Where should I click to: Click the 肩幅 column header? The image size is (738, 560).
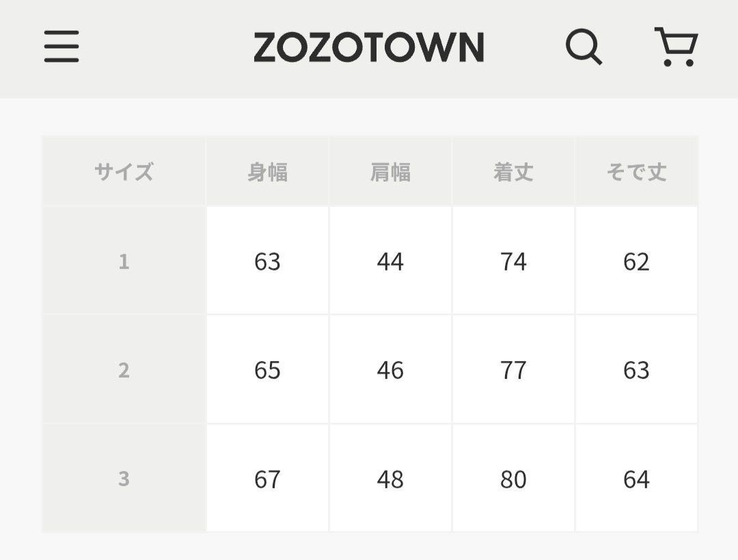[x=390, y=171]
